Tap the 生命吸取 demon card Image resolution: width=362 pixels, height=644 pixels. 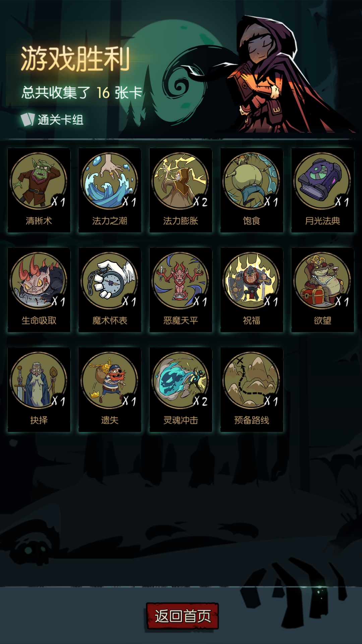click(39, 290)
